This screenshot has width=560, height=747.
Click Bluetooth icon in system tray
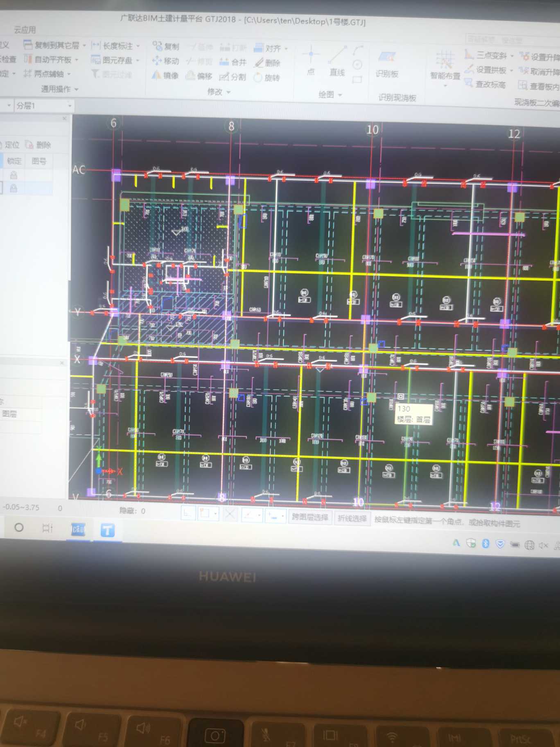tap(486, 543)
